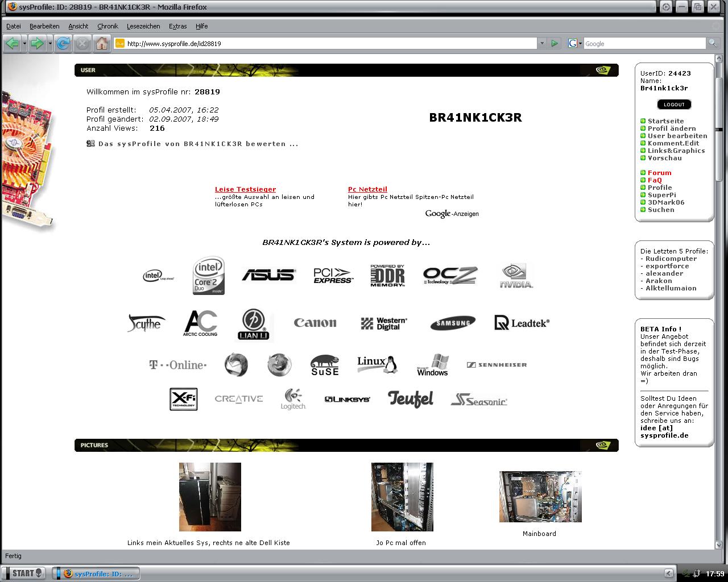Click the profile rating link for BR41NK1CK3R
The image size is (728, 582).
click(x=198, y=144)
